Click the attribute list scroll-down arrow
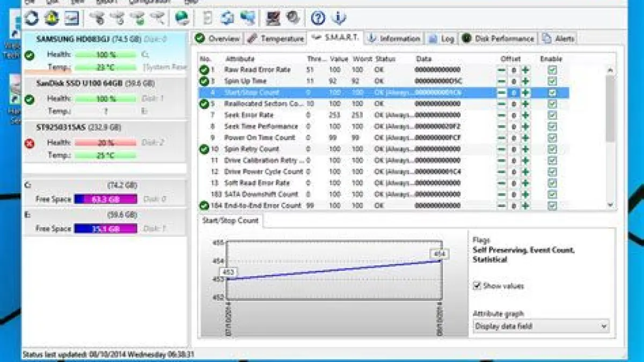The height and width of the screenshot is (362, 644). tap(610, 205)
